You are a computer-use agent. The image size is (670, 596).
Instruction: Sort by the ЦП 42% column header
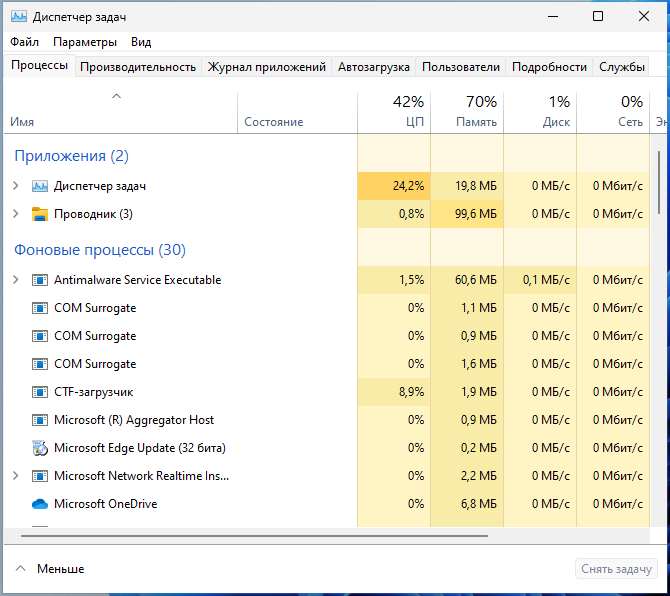[394, 112]
